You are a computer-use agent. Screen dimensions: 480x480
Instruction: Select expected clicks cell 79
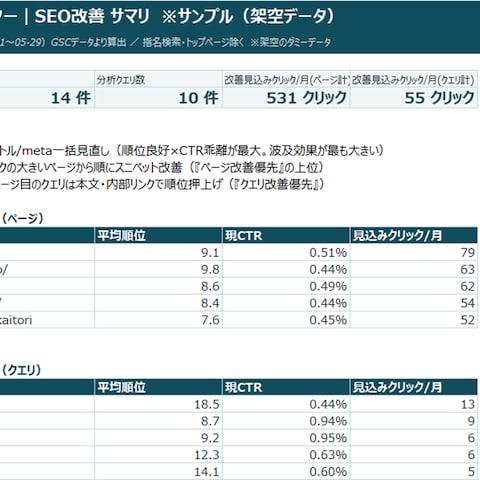coord(414,252)
